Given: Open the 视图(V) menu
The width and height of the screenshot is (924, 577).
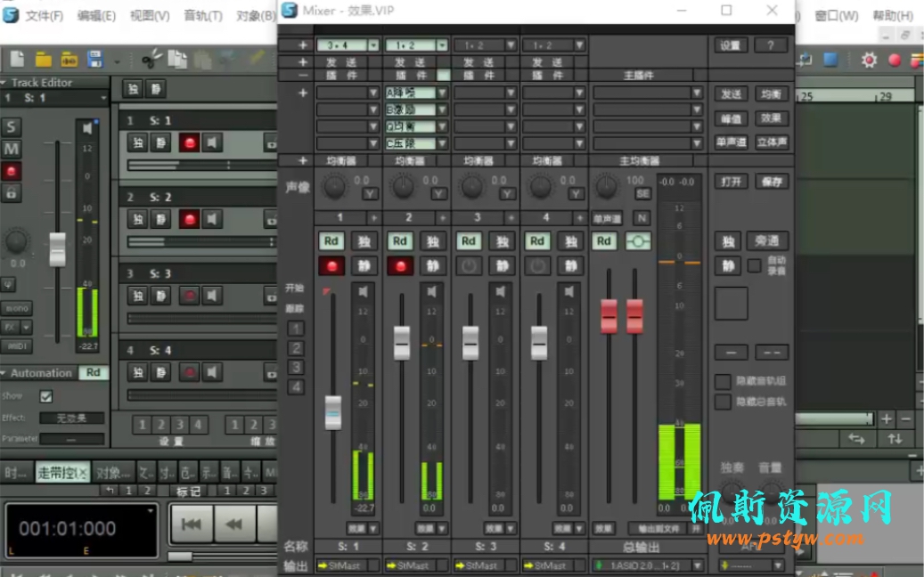Looking at the screenshot, I should [x=150, y=15].
